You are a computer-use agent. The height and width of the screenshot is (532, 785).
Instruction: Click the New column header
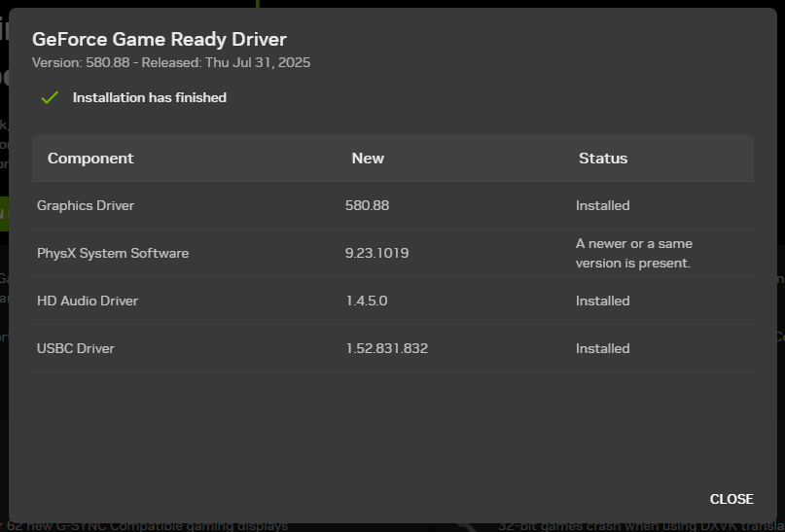[368, 159]
